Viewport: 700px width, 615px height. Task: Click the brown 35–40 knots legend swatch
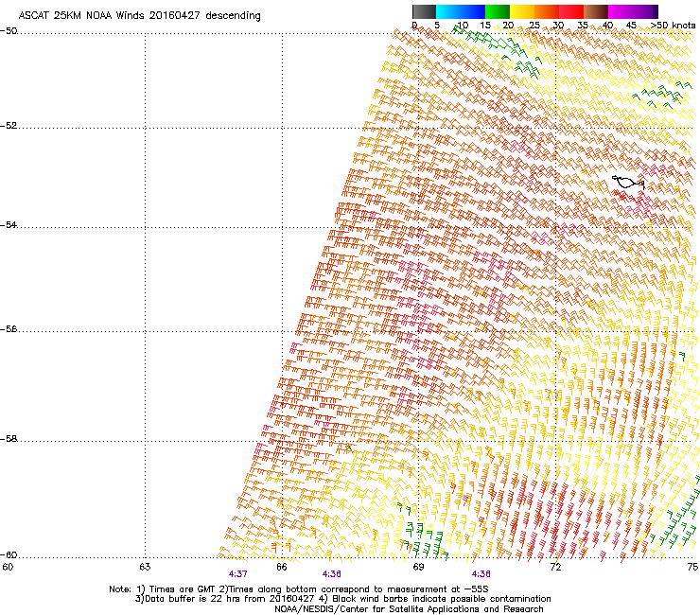596,11
